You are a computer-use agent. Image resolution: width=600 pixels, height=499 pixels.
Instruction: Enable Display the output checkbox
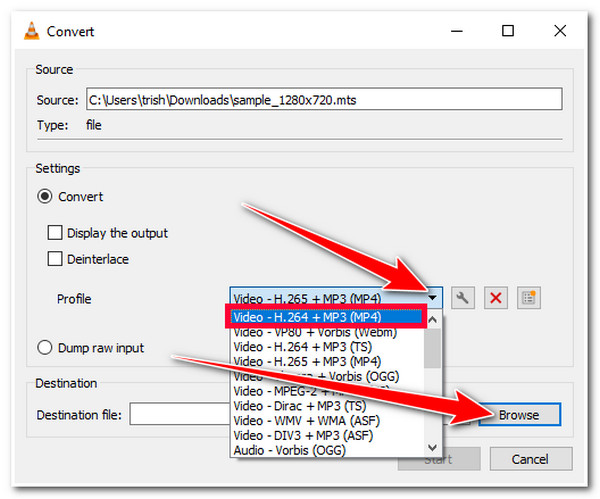tap(55, 232)
